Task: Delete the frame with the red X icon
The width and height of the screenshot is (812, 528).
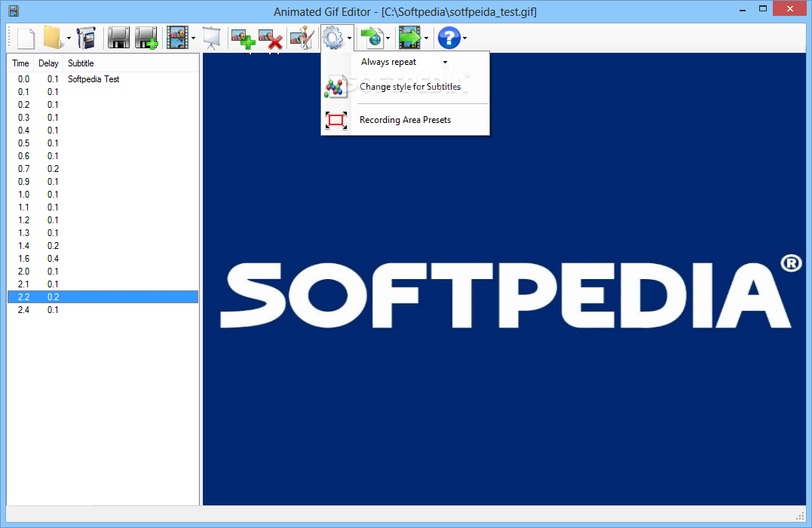Action: point(271,39)
